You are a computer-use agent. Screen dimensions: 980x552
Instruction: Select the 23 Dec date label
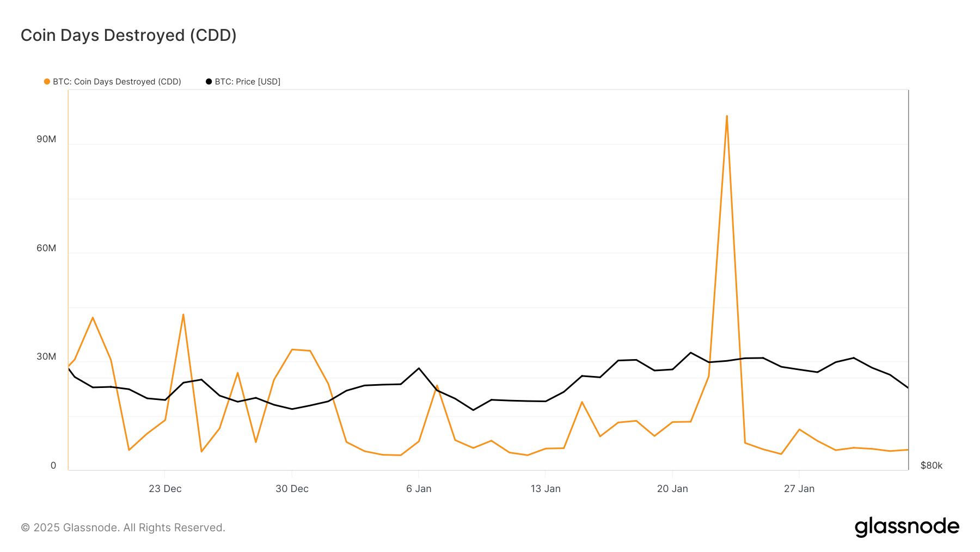click(x=165, y=489)
